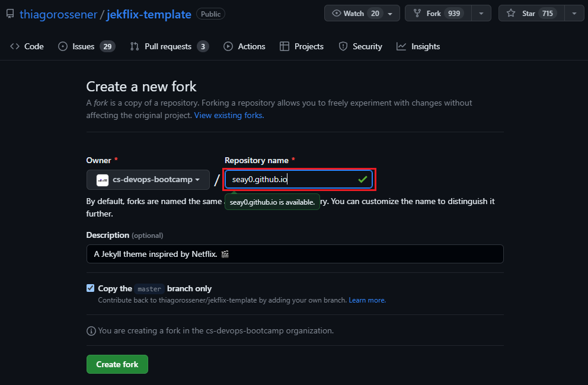This screenshot has width=588, height=385.
Task: Switch to the Code tab
Action: (x=27, y=46)
